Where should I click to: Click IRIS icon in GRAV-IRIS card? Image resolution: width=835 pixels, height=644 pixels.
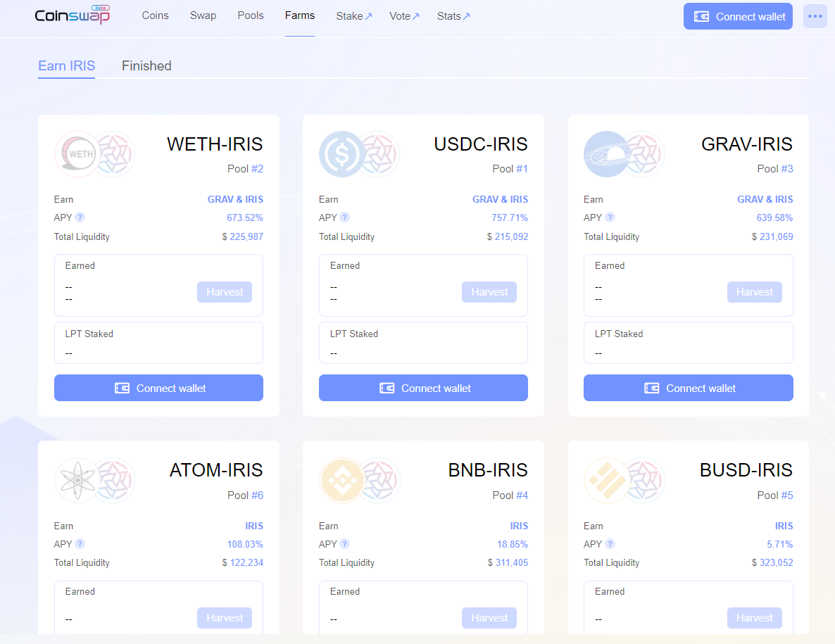click(x=644, y=154)
